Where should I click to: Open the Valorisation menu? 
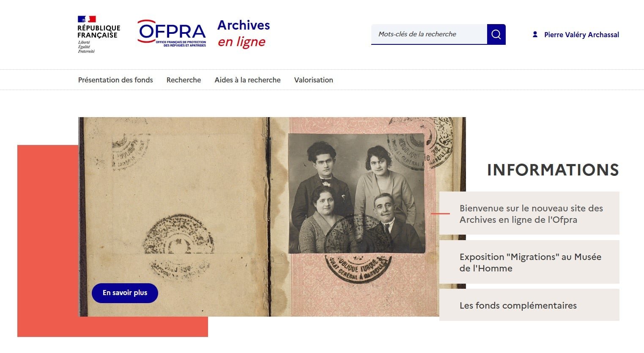pyautogui.click(x=313, y=80)
